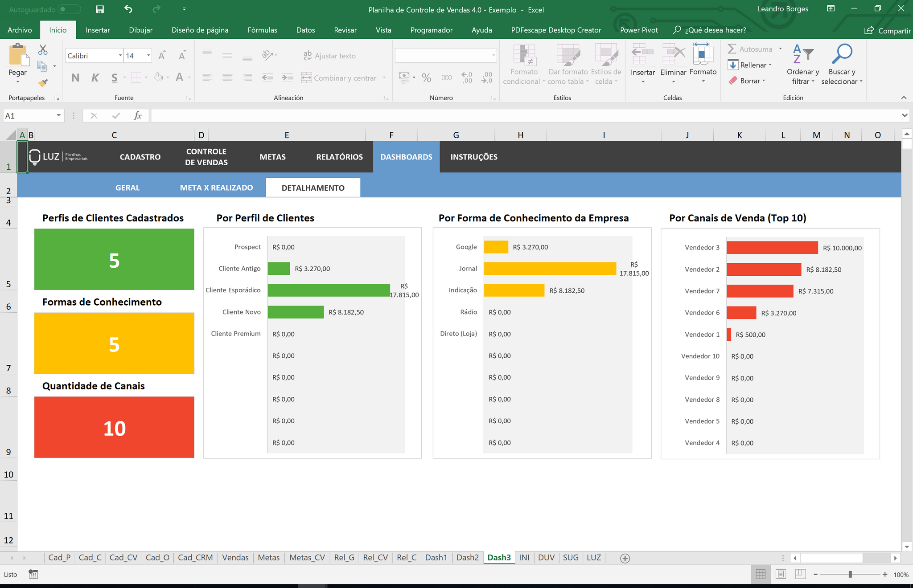Click the Copy icon
913x588 pixels.
coord(42,66)
